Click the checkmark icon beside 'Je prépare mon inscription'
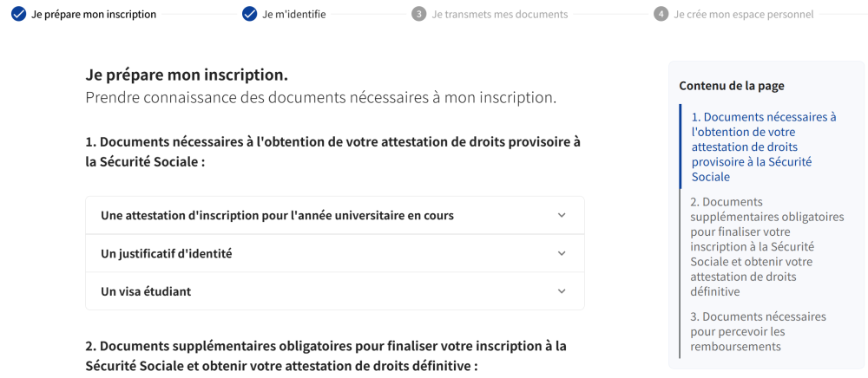Viewport: 868px width, 378px height. (19, 14)
